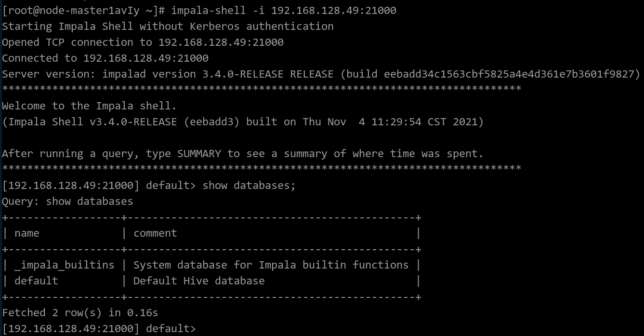Click the 'name' column header
The width and height of the screenshot is (644, 336).
tap(27, 233)
